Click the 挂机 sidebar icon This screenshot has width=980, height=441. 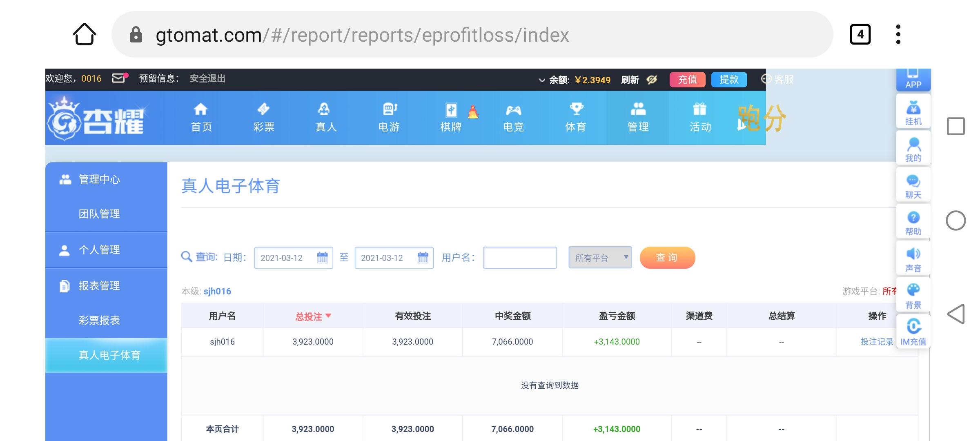pos(913,112)
